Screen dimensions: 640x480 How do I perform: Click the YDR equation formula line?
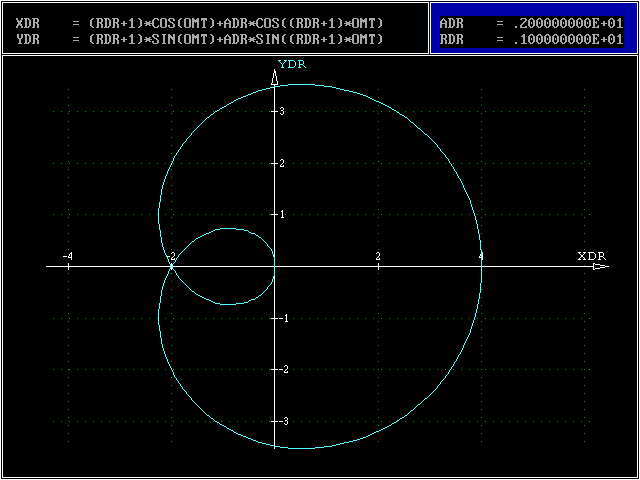pos(200,39)
